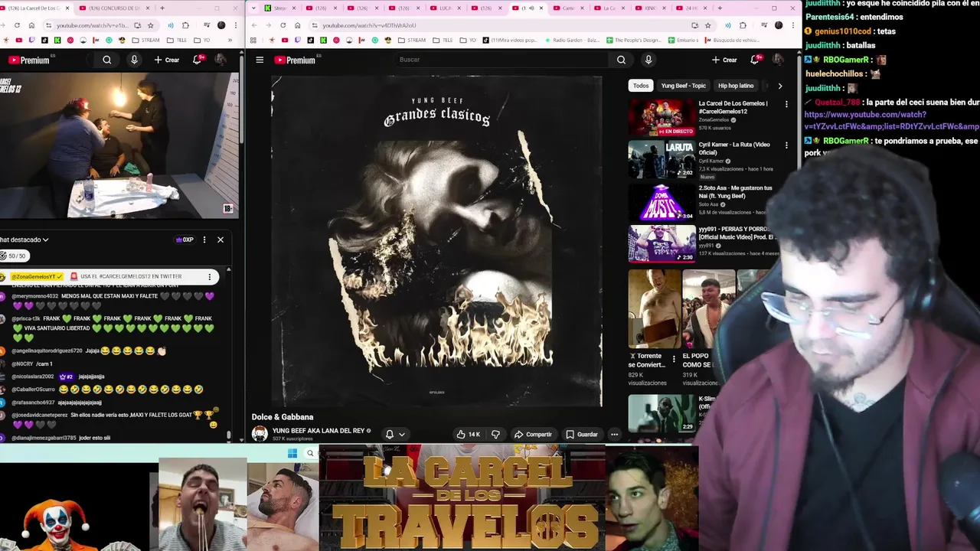The image size is (980, 551).
Task: Open La Carcel De Los Gemelos live video thumbnail
Action: [661, 117]
